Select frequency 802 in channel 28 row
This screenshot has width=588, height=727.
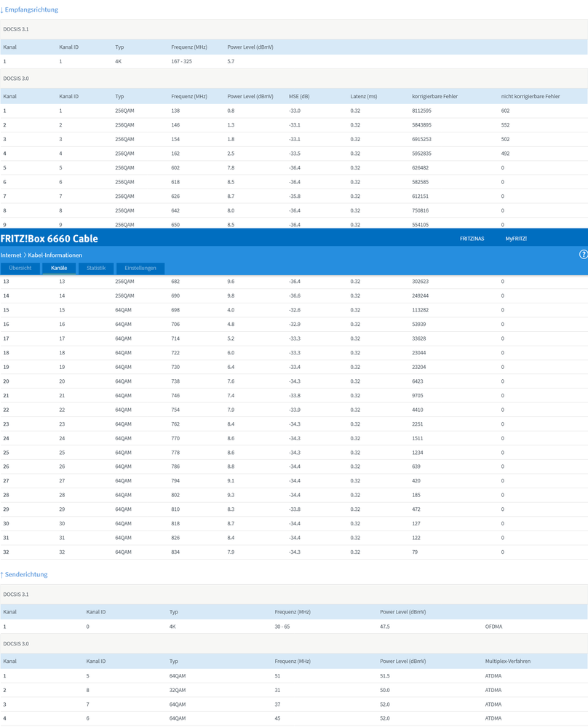[175, 495]
